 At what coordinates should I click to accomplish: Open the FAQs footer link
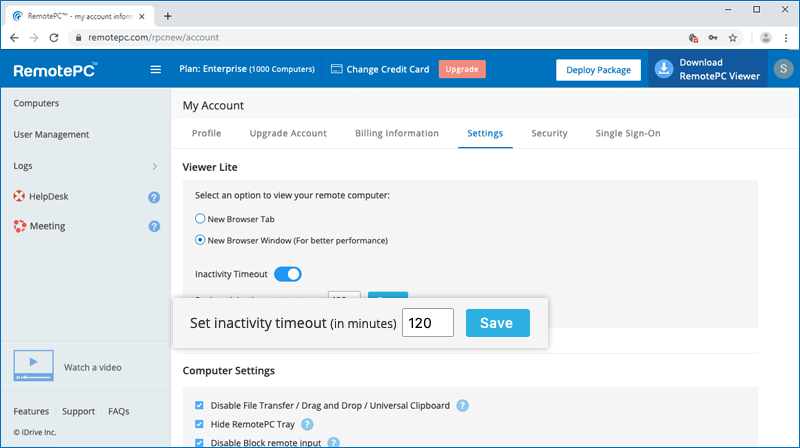(x=118, y=411)
